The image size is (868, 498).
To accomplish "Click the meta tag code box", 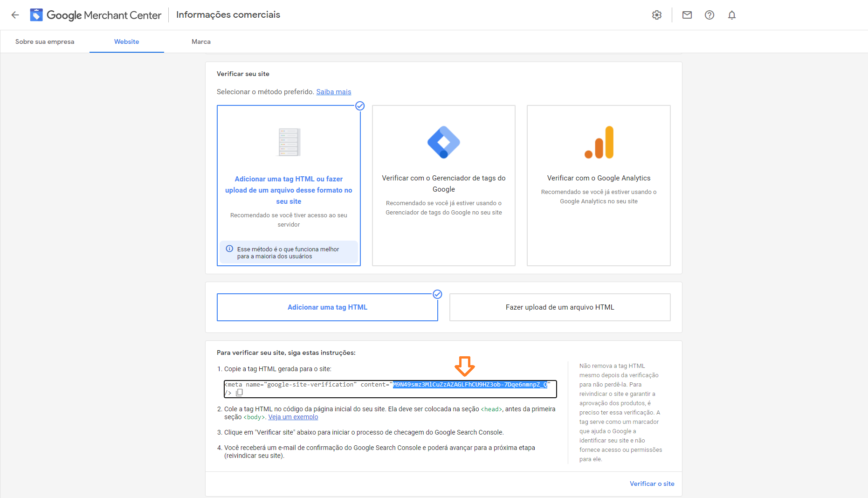I will pos(390,389).
